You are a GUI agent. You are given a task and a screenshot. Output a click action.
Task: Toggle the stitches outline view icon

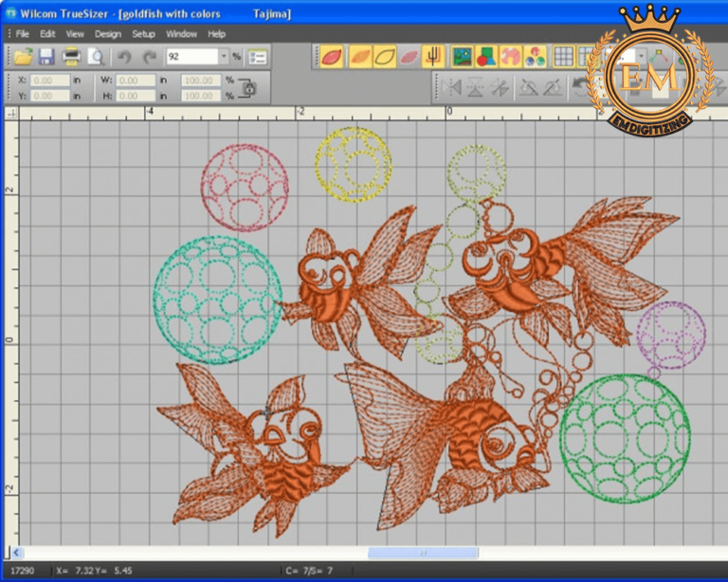pyautogui.click(x=385, y=57)
